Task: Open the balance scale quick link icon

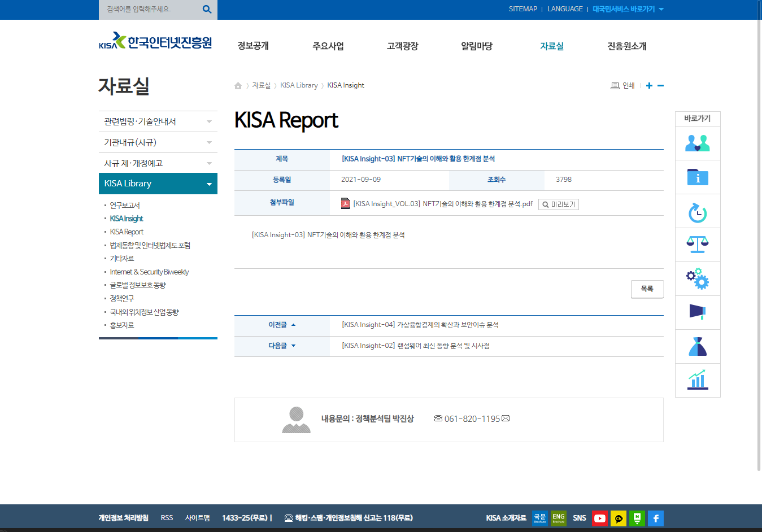Action: 698,245
